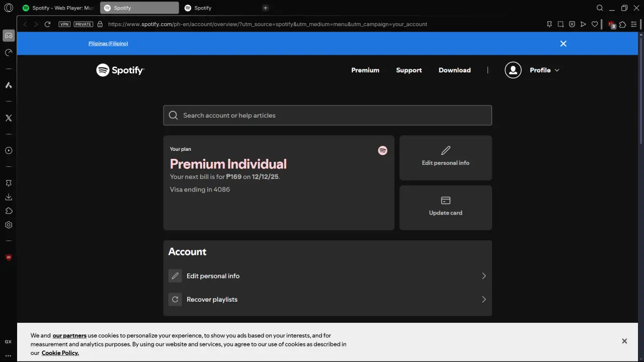This screenshot has height=362, width=644.
Task: Add page to bookmarks with heart icon
Action: coord(595,24)
